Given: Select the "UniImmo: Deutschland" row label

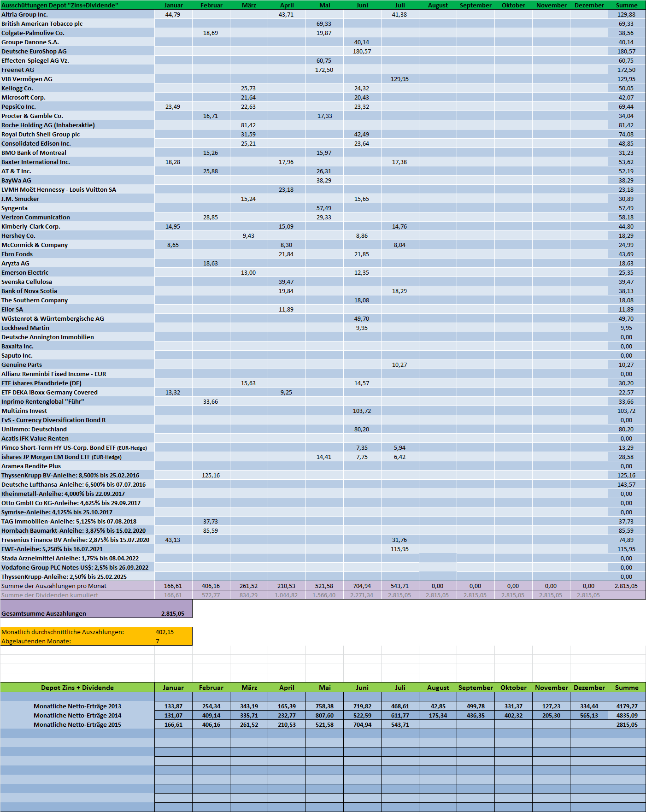Looking at the screenshot, I should tap(34, 429).
